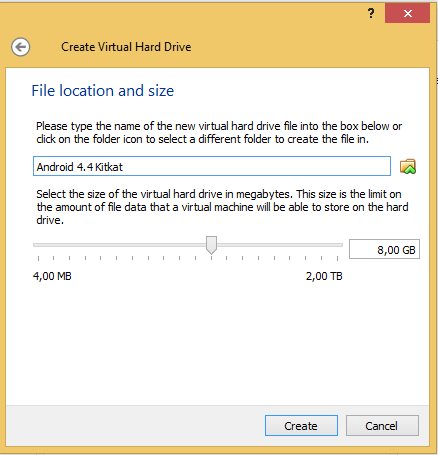Screen dimensions: 438x455
Task: Go back using the circular arrow button
Action: pyautogui.click(x=20, y=47)
